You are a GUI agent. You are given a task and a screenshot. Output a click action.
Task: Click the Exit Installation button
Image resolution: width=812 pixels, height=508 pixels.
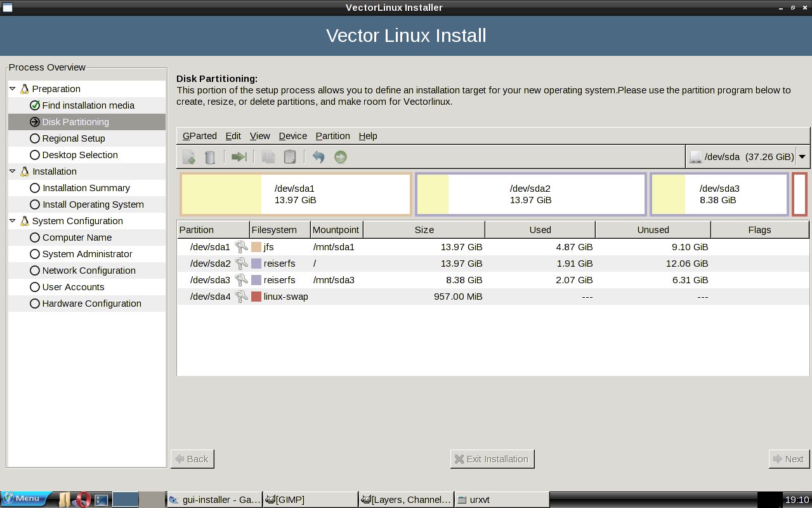click(492, 459)
